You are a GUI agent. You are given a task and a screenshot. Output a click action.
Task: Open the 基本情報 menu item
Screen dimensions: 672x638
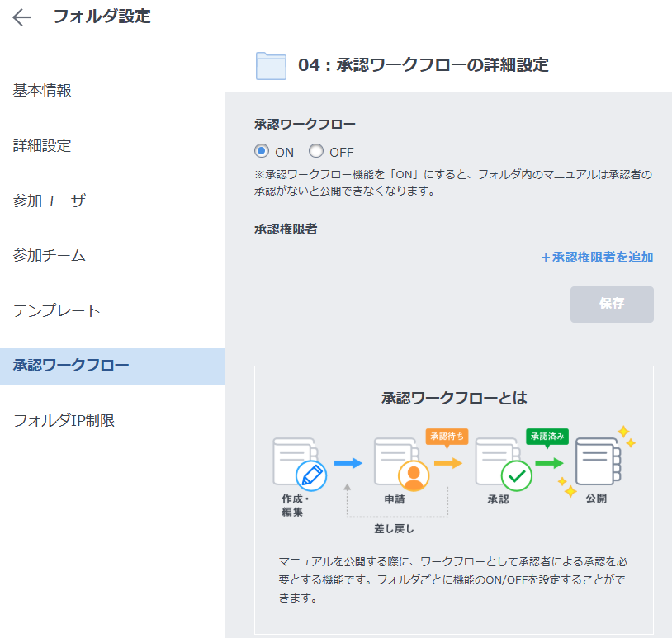coord(42,91)
